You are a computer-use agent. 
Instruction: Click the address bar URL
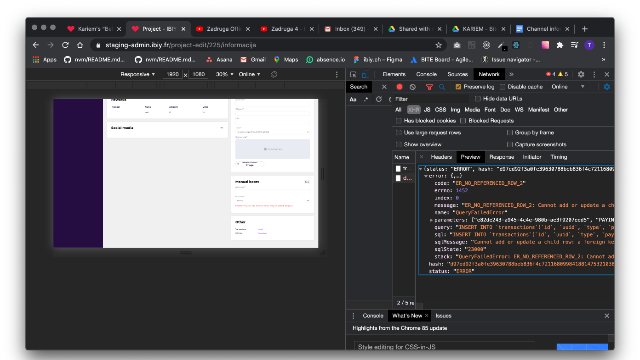click(180, 45)
